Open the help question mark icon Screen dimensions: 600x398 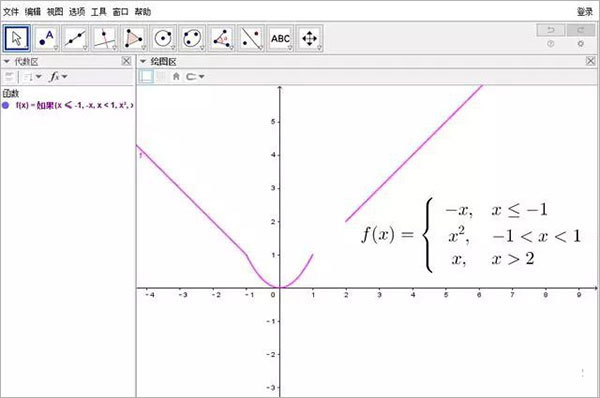pos(551,44)
